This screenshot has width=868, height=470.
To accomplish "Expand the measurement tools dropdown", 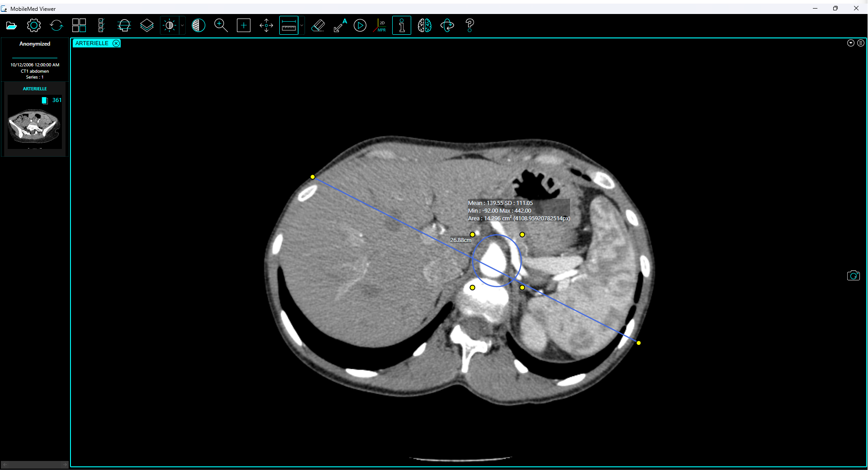I will [x=301, y=25].
